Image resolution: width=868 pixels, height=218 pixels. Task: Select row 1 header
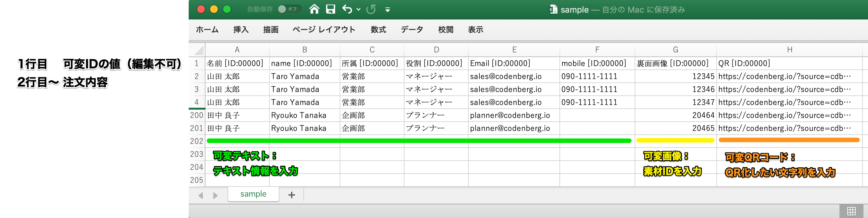pyautogui.click(x=197, y=64)
